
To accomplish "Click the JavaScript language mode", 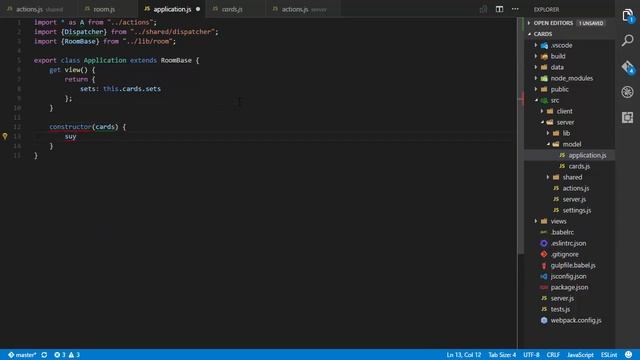I will (580, 355).
